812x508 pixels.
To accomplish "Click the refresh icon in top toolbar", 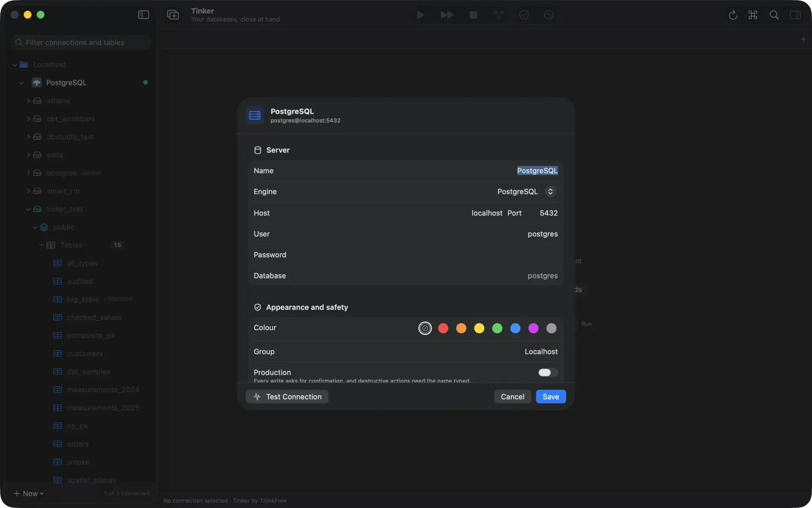I will point(733,15).
